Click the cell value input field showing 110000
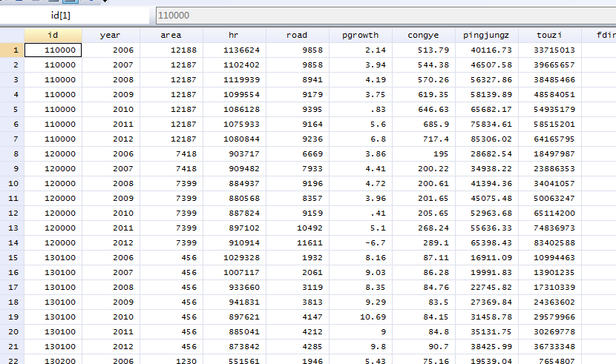The image size is (616, 364). click(386, 16)
